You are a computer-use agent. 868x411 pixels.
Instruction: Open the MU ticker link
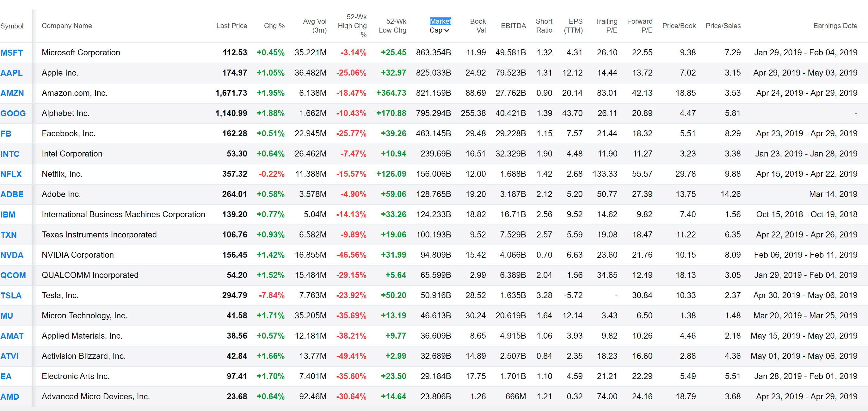point(7,315)
